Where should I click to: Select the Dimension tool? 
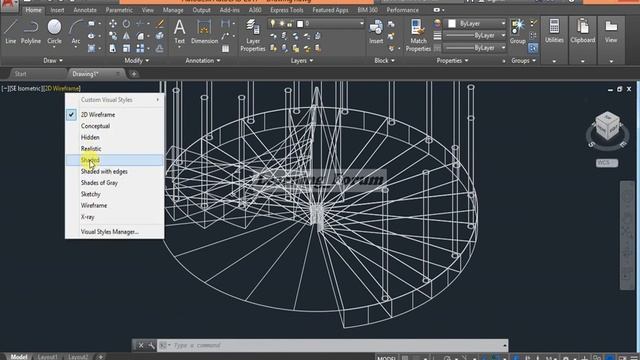point(204,32)
